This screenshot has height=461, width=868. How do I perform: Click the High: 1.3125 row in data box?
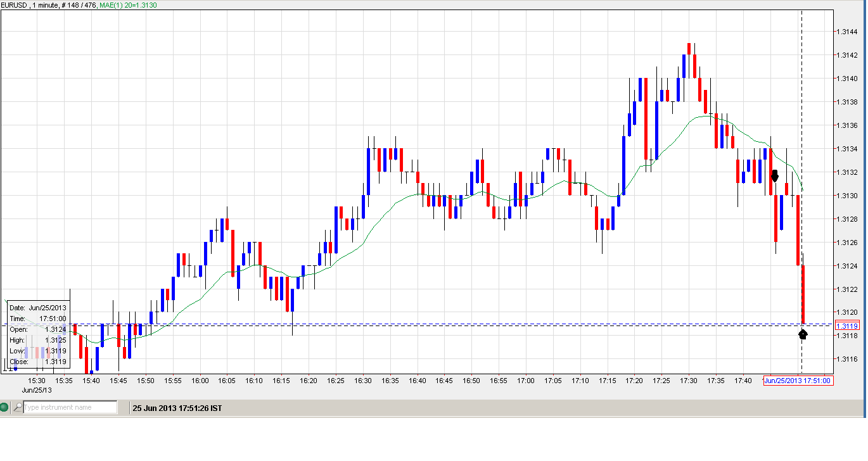click(x=38, y=340)
